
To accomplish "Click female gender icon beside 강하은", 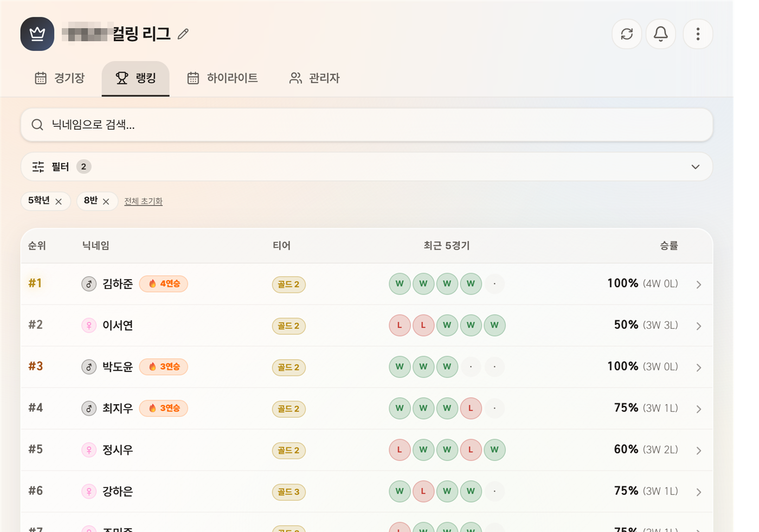I will click(89, 491).
